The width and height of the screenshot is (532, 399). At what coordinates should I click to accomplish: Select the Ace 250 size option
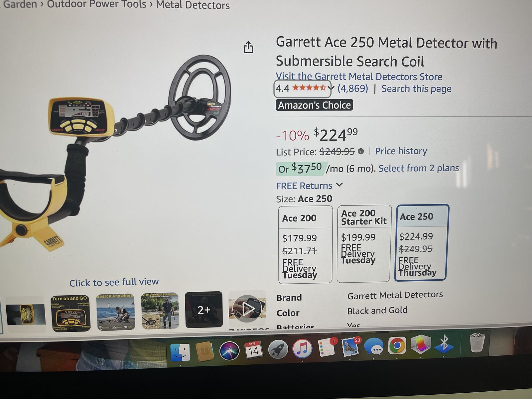(422, 243)
